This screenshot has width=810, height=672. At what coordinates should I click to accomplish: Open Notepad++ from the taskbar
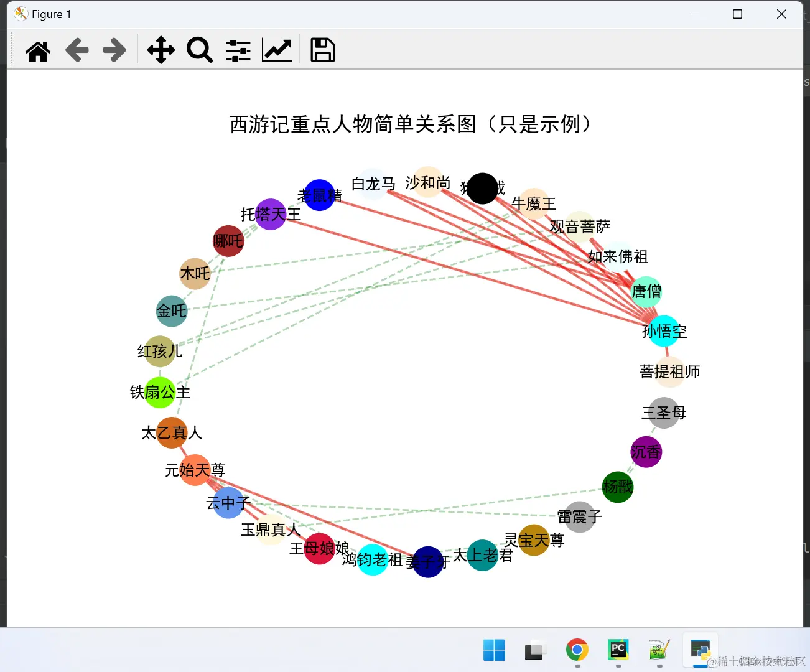point(659,650)
